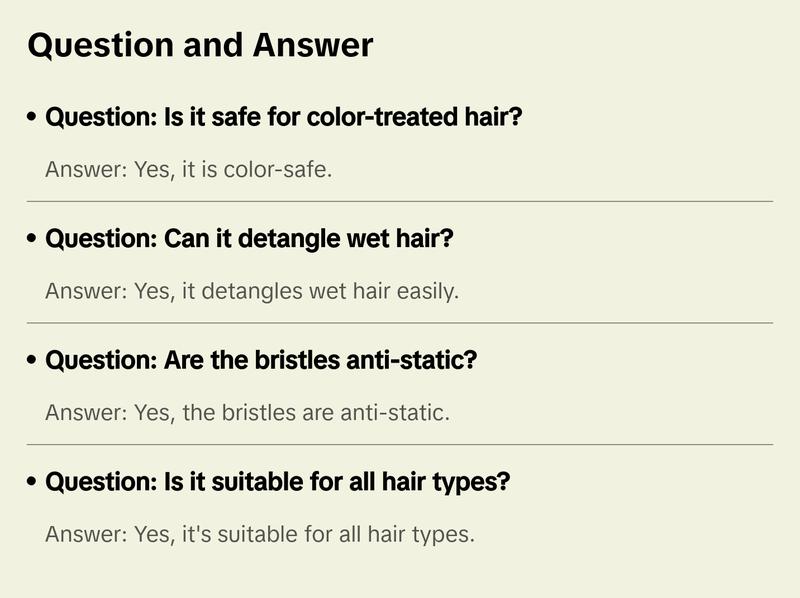800x598 pixels.
Task: Click bullet before bristles anti-static question
Action: [32, 360]
